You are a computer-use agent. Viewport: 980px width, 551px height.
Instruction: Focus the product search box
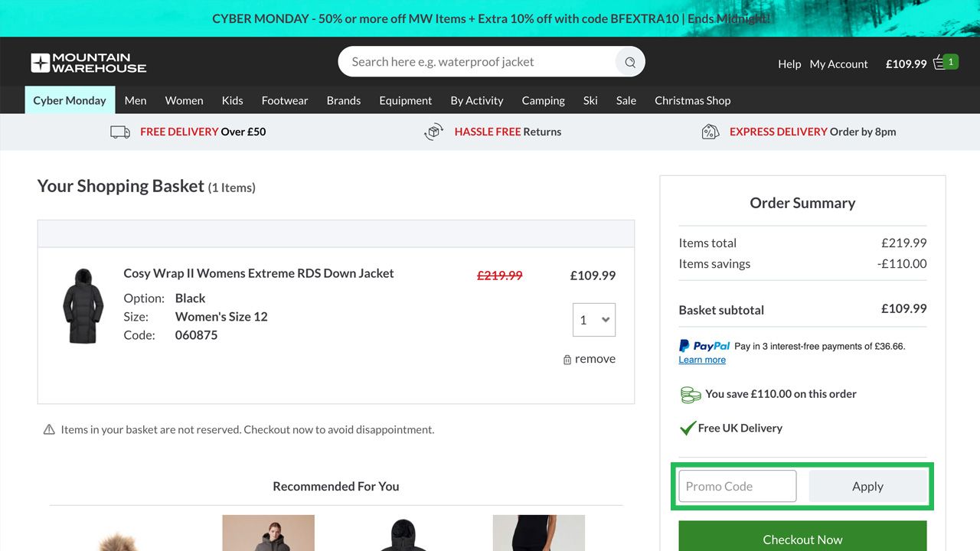[x=479, y=62]
